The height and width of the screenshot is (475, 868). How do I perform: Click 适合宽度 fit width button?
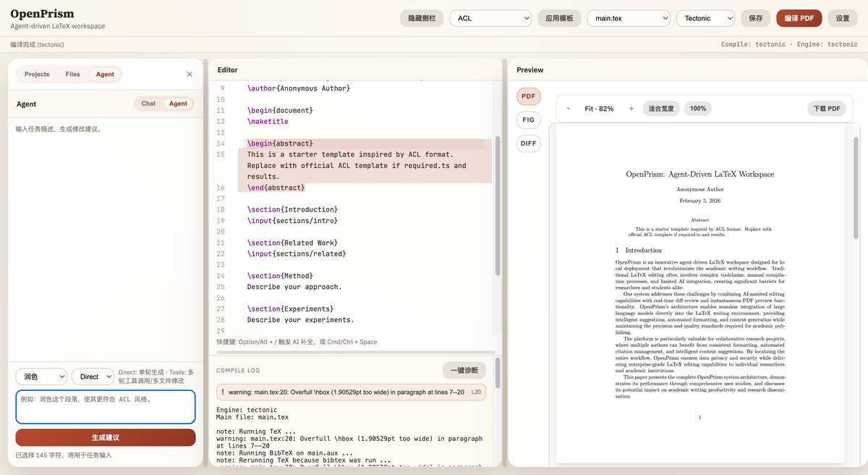pos(661,109)
